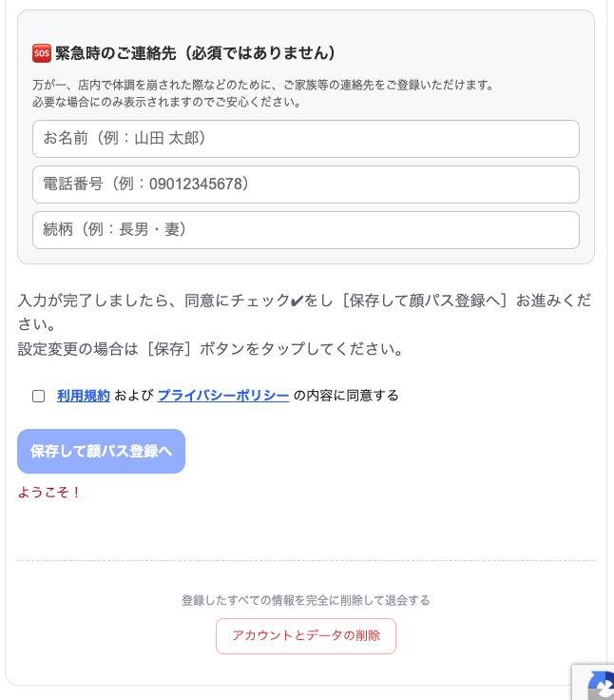The height and width of the screenshot is (700, 614).
Task: Click the red SOS emoji icon
Action: click(x=41, y=53)
